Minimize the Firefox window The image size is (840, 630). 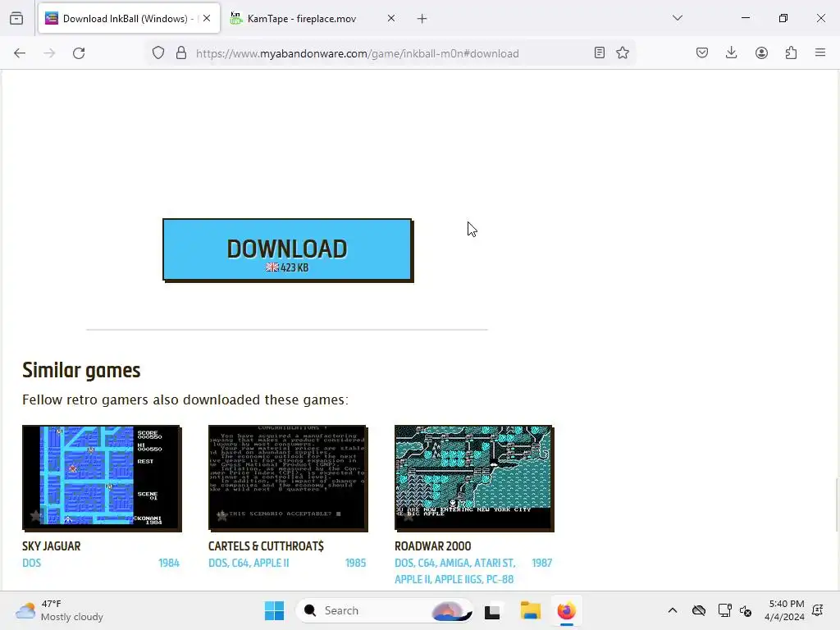(745, 18)
